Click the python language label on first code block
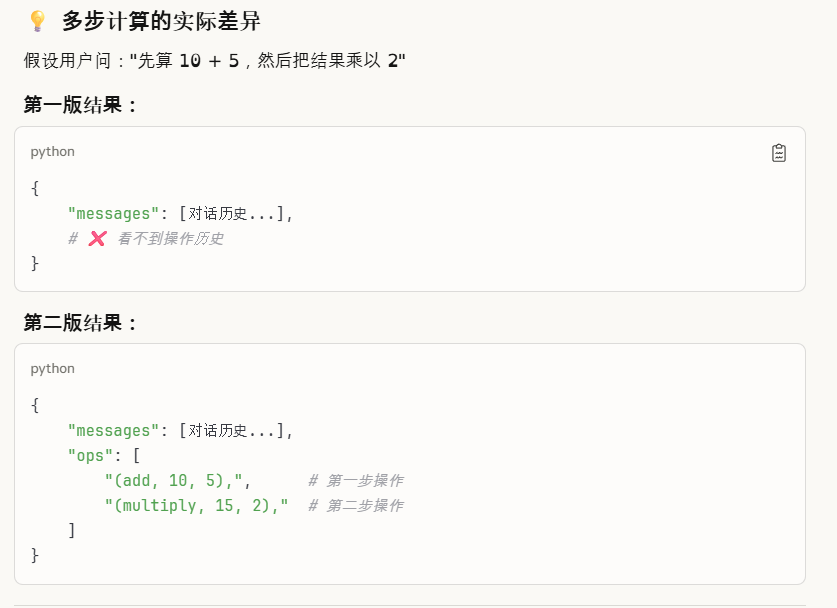Screen dimensions: 837x608 (52, 151)
